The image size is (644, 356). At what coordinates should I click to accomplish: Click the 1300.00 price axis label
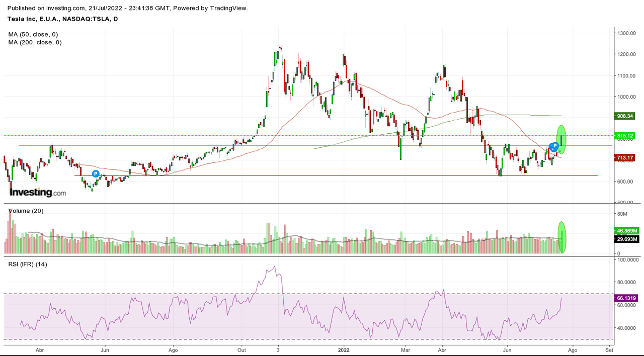627,33
